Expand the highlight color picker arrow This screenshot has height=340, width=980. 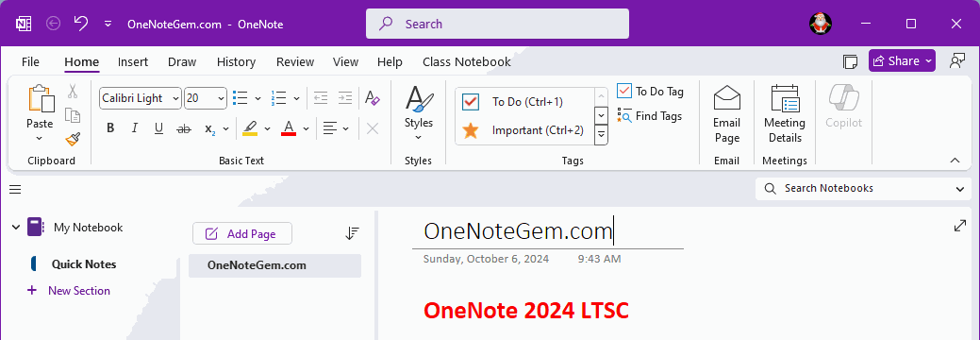tap(268, 129)
